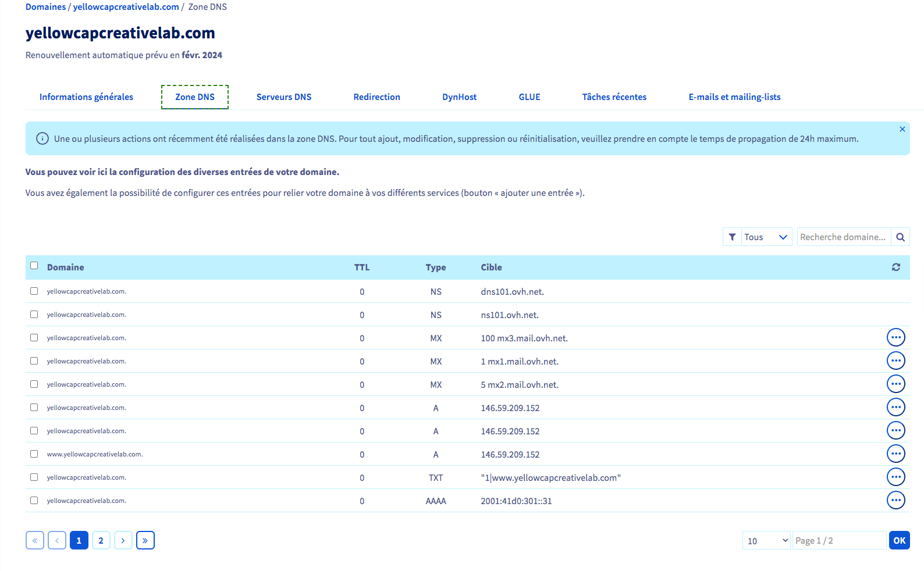Open the Redirection tab

click(376, 97)
